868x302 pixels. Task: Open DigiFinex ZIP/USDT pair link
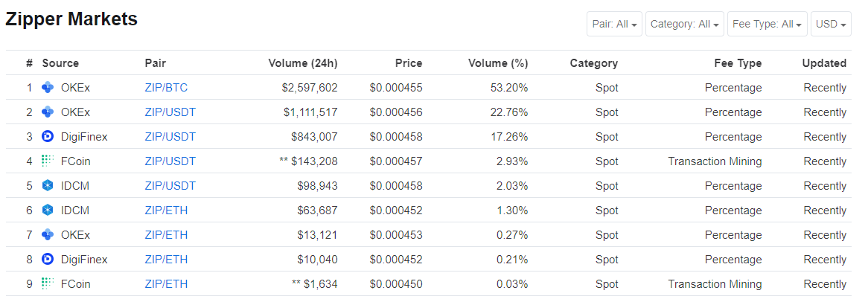coord(170,137)
